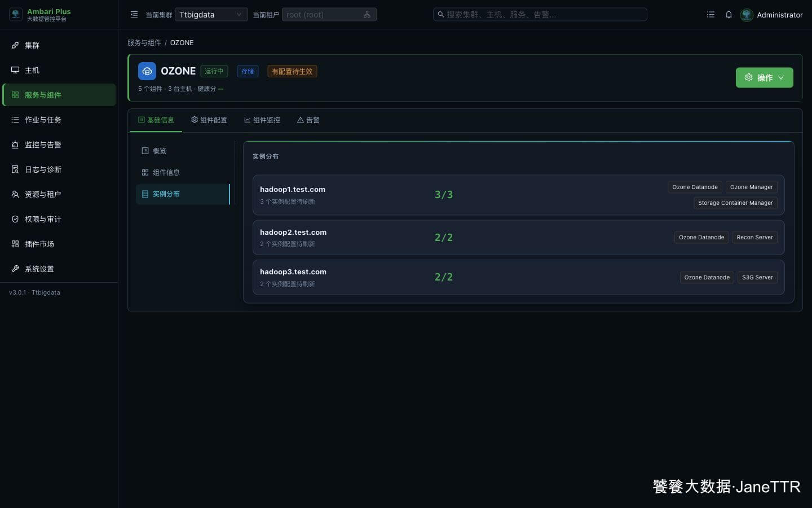Click the tenant tree icon in selector
This screenshot has height=508, width=812.
point(367,15)
